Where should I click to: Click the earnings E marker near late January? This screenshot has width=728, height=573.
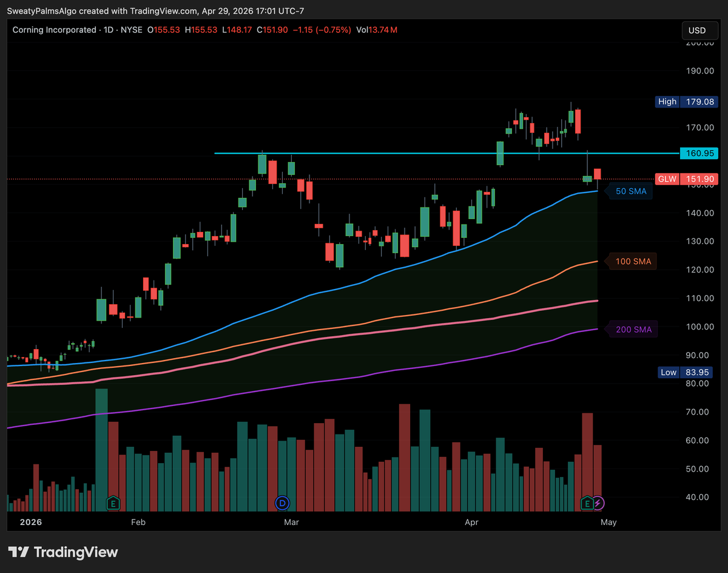(112, 503)
